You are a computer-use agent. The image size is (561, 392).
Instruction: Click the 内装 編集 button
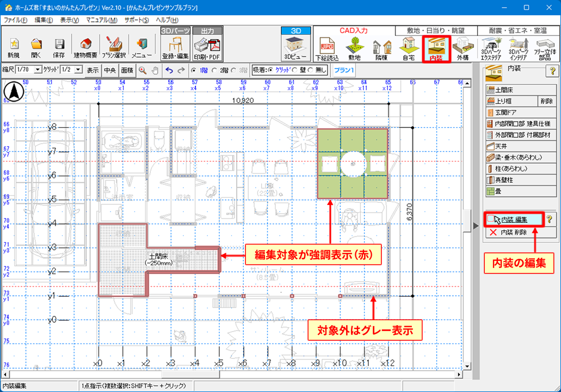tap(514, 220)
